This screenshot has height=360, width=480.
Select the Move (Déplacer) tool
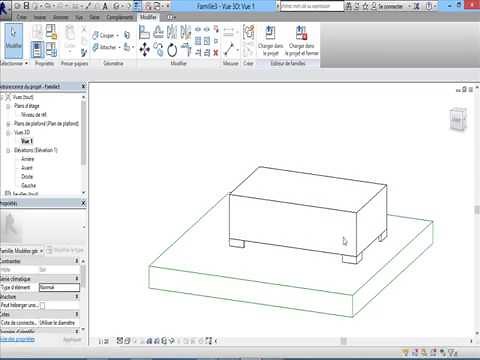(144, 50)
